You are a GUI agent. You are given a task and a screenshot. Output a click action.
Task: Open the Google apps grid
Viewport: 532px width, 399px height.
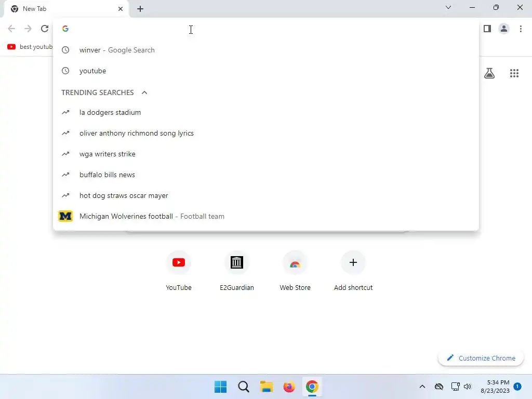514,73
